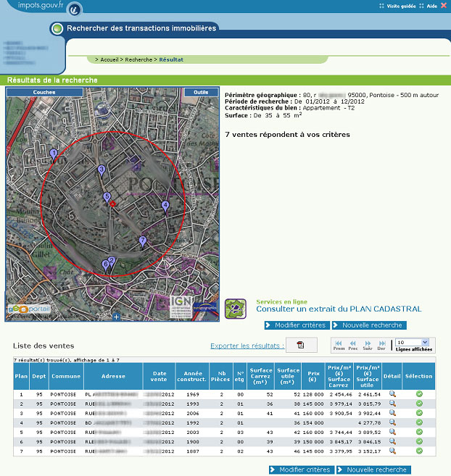This screenshot has height=476, width=451.
Task: Click the plan cadastral France map icon
Action: click(x=236, y=309)
